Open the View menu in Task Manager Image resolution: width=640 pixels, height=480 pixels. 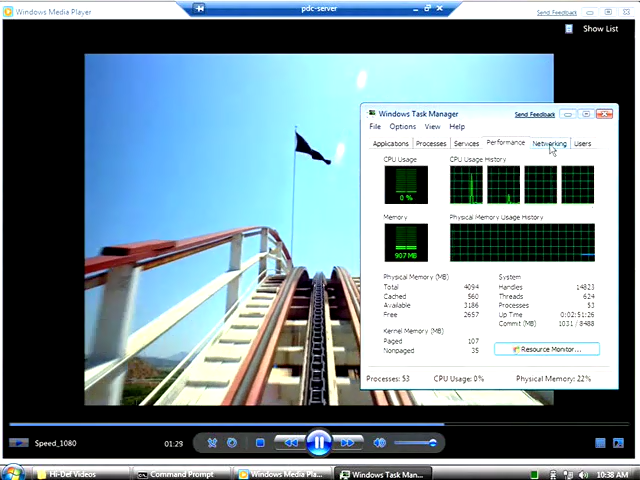point(432,127)
